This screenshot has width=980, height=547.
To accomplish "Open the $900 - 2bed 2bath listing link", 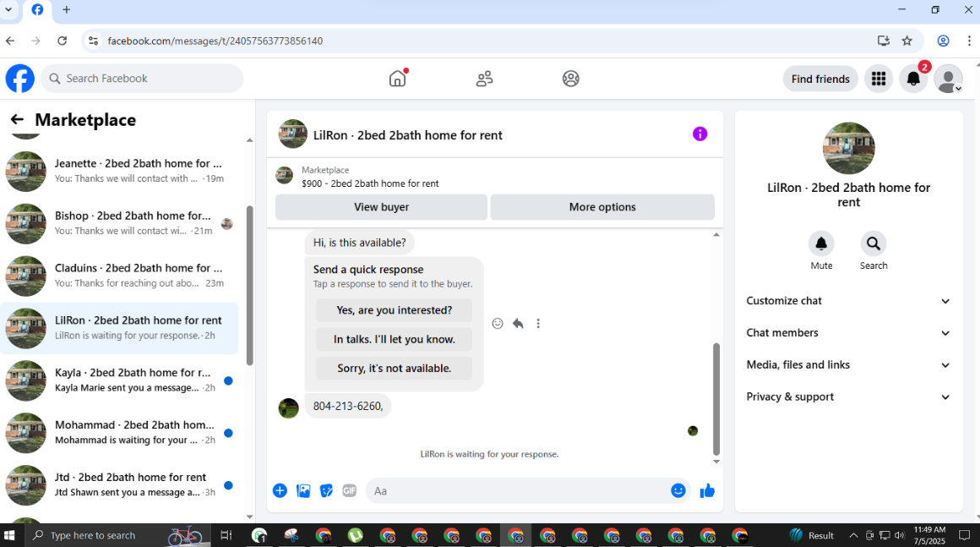I will pyautogui.click(x=370, y=183).
